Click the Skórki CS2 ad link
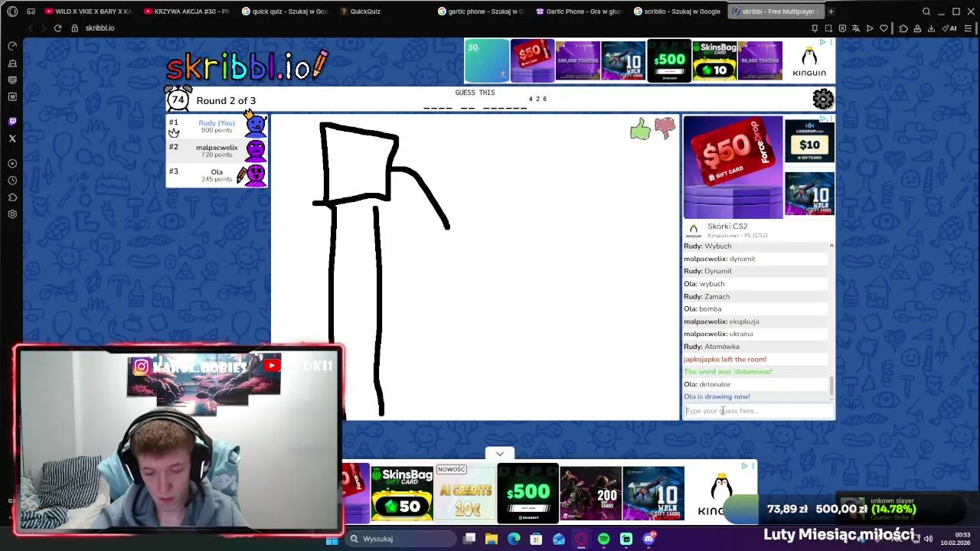This screenshot has width=980, height=551. tap(727, 227)
